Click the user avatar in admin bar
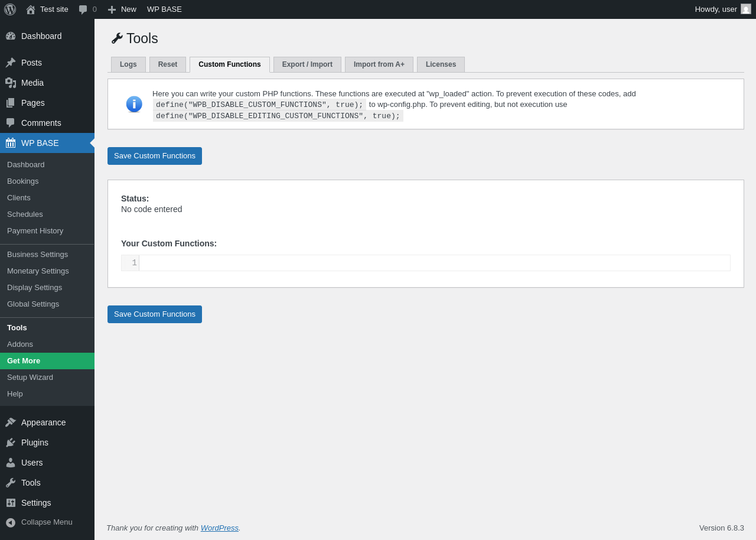This screenshot has height=540, width=756. (746, 9)
